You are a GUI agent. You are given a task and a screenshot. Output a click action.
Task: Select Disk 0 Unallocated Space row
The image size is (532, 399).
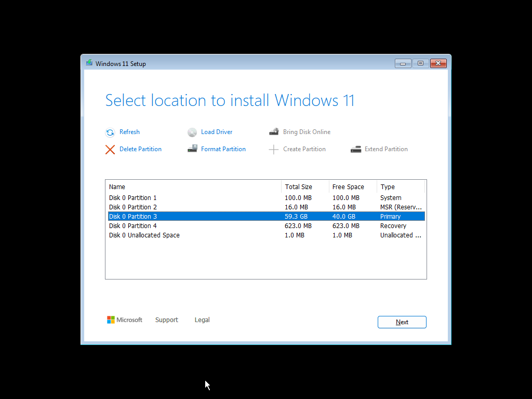coord(267,235)
